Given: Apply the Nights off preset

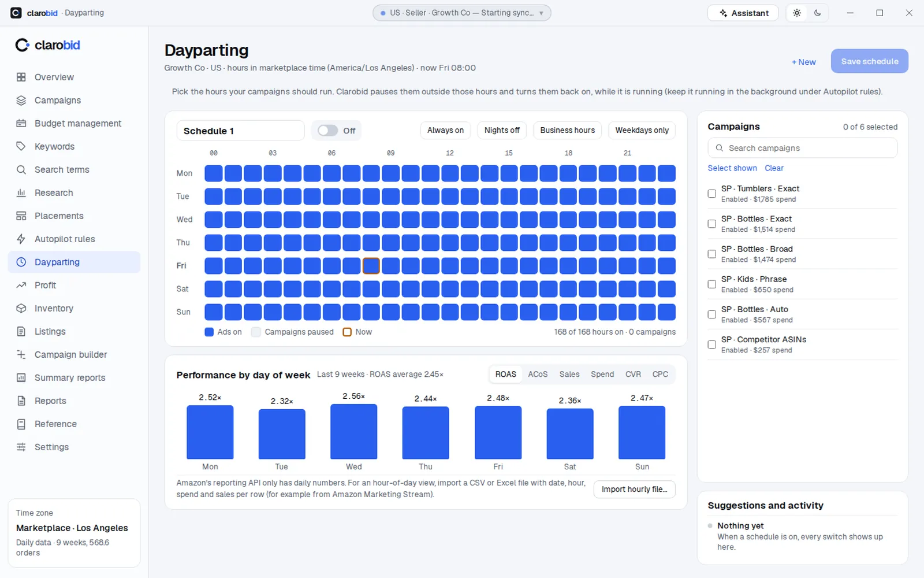Looking at the screenshot, I should click(x=502, y=130).
